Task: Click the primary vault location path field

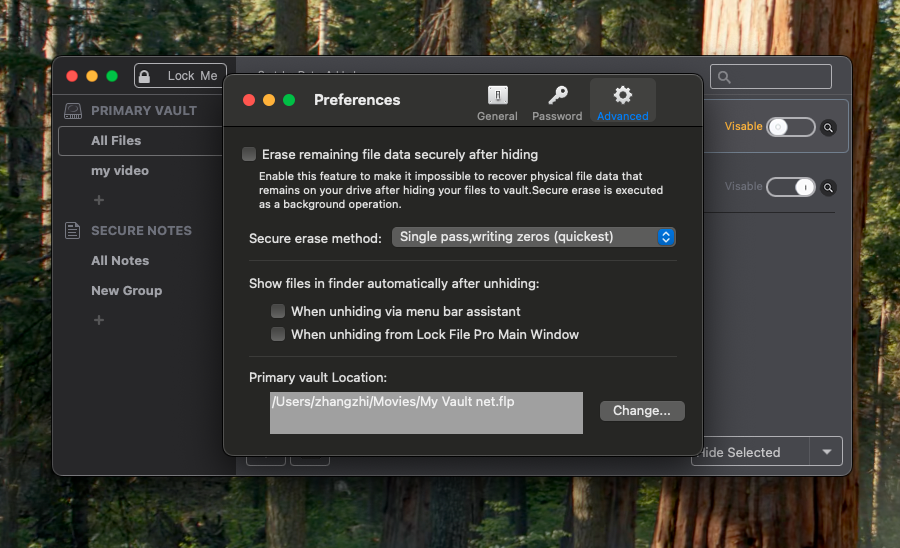Action: [426, 413]
